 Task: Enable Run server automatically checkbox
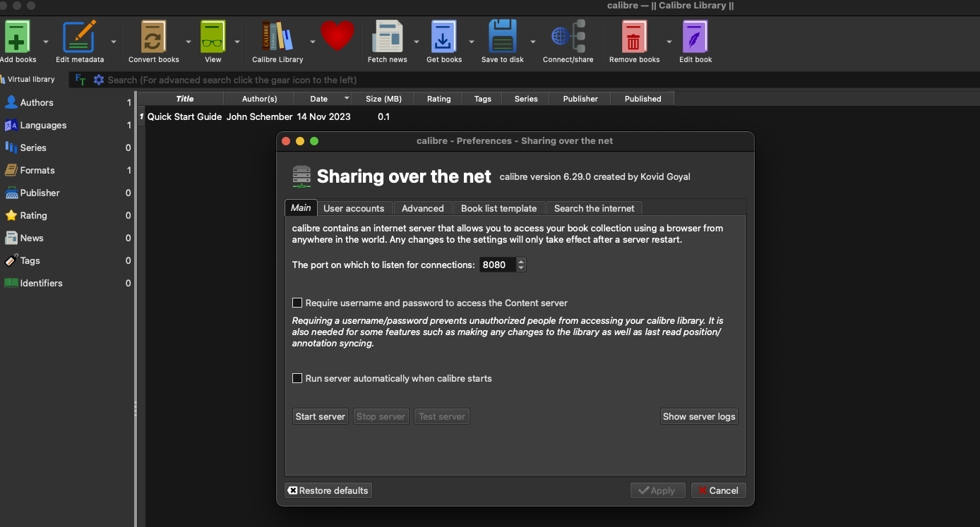pos(297,378)
